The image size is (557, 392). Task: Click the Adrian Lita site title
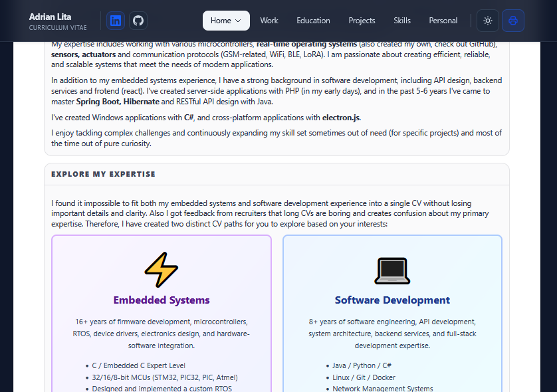pyautogui.click(x=50, y=16)
